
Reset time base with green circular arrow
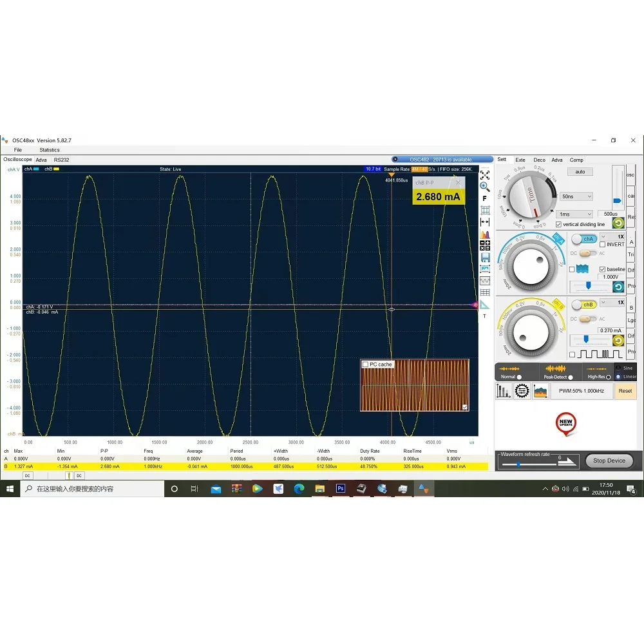pyautogui.click(x=618, y=223)
